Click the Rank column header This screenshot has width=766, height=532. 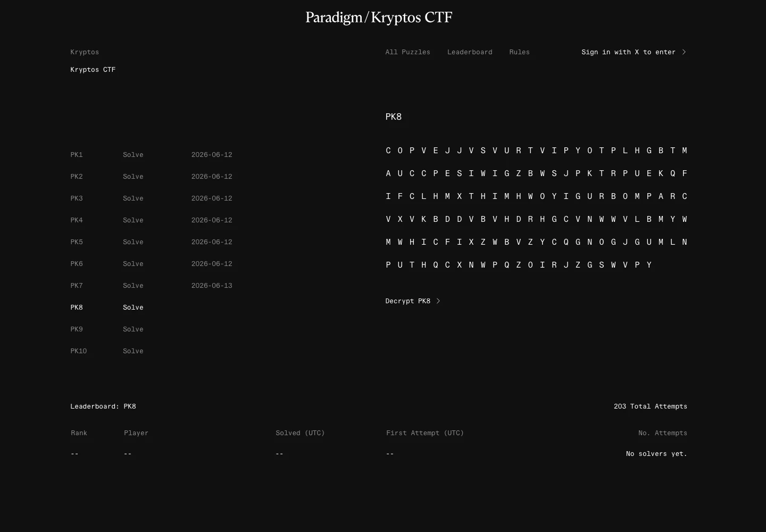[x=79, y=433]
